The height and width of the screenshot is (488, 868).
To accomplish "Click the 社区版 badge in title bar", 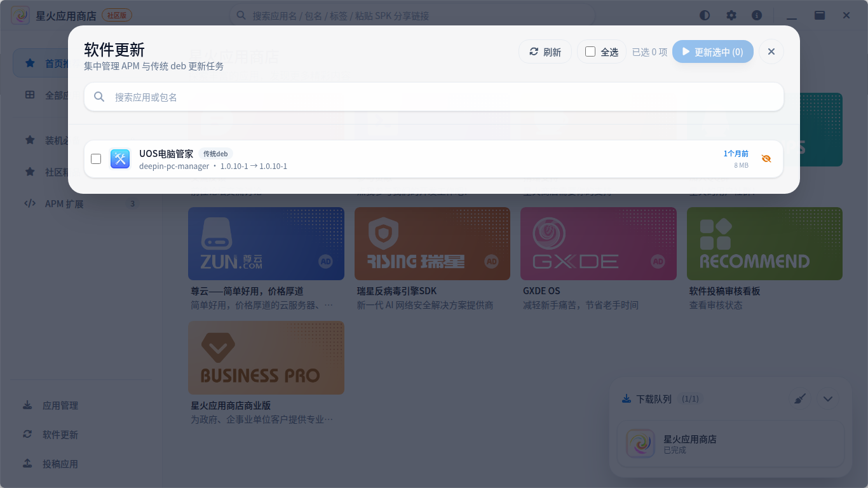I will pyautogui.click(x=117, y=15).
